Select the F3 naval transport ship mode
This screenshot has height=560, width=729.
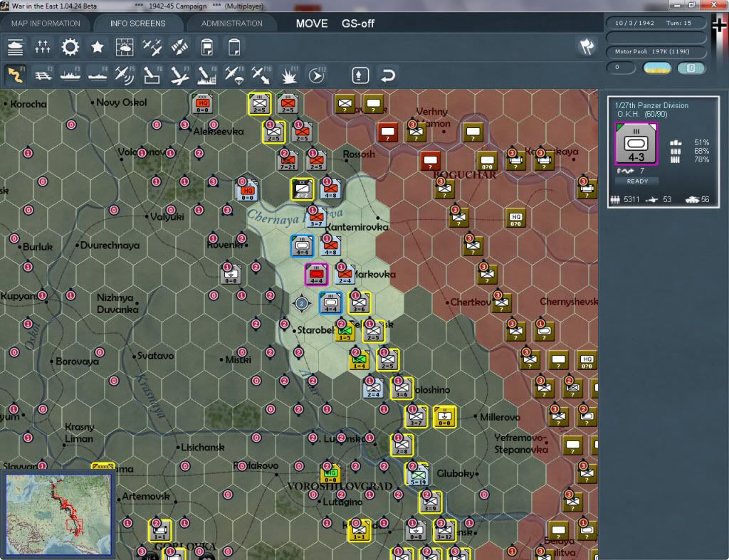coord(70,75)
